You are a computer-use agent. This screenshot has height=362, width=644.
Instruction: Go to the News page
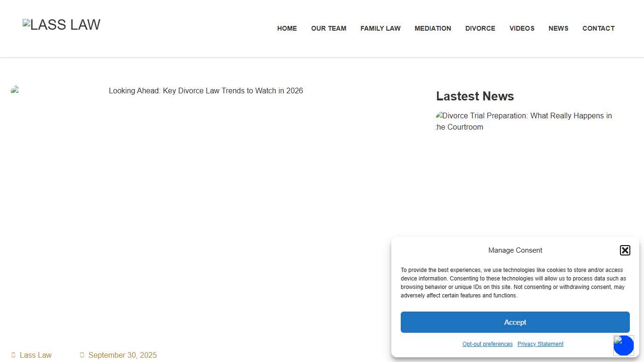click(558, 28)
